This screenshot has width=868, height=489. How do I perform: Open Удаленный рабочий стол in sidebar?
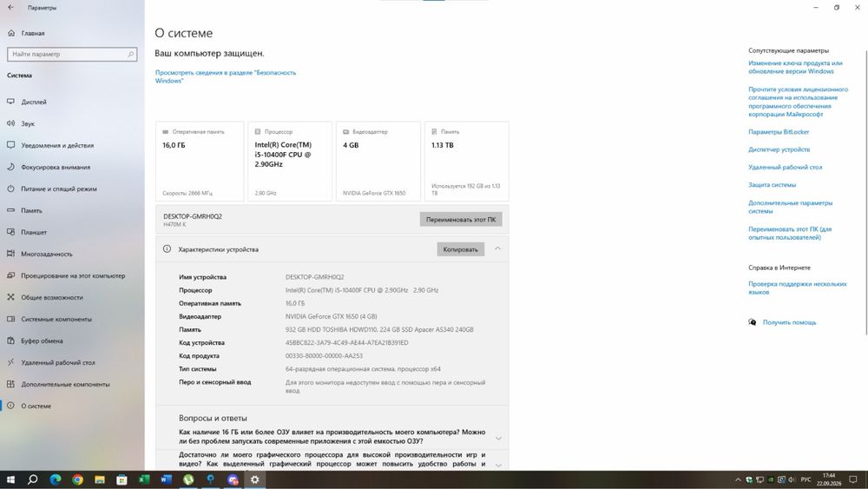coord(57,362)
